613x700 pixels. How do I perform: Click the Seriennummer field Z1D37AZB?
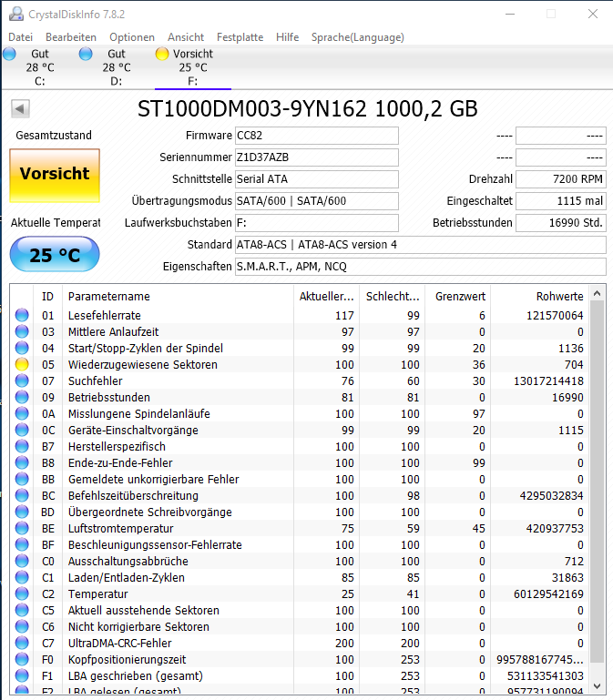pyautogui.click(x=317, y=157)
